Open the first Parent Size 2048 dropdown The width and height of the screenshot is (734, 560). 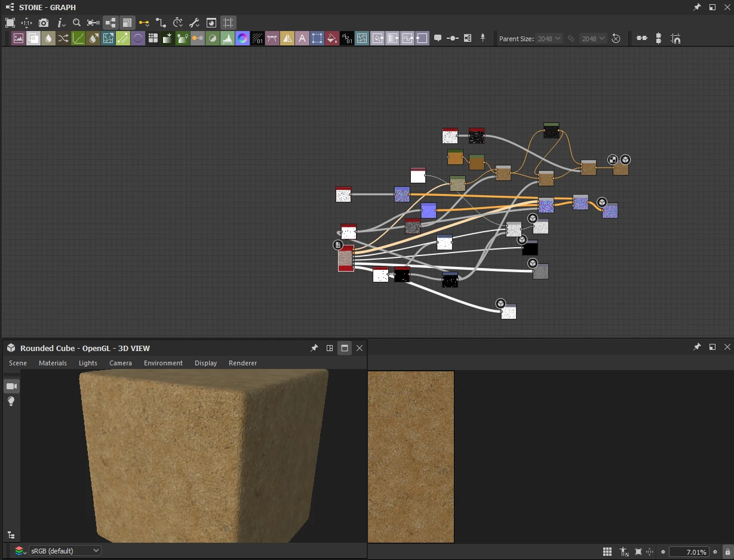549,38
